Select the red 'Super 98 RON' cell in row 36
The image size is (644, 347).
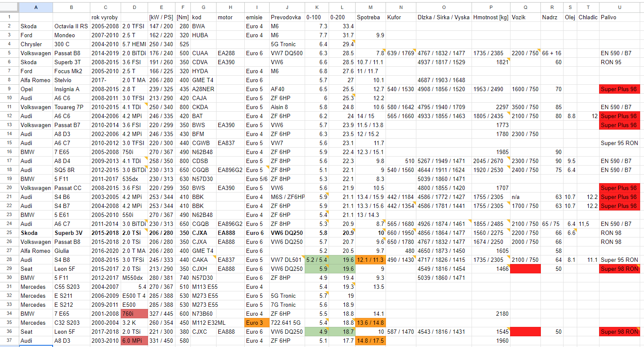tap(620, 332)
